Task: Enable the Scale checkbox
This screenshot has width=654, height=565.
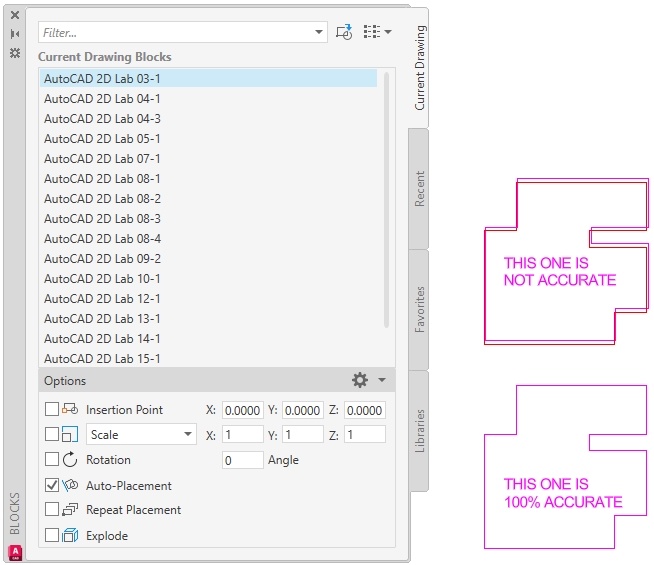Action: (x=52, y=434)
